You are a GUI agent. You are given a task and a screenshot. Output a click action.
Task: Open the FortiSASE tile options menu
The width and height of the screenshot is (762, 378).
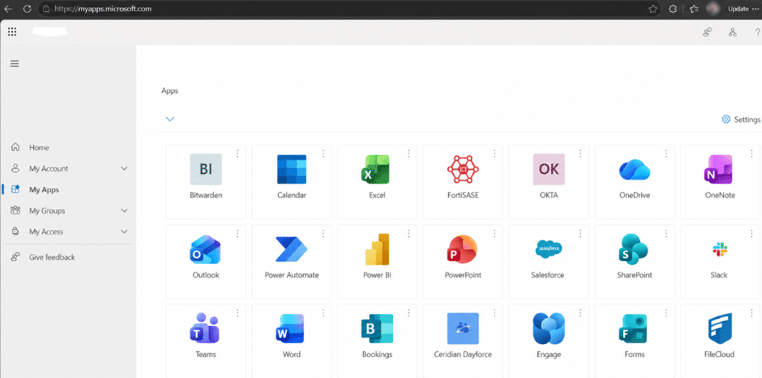tap(494, 154)
